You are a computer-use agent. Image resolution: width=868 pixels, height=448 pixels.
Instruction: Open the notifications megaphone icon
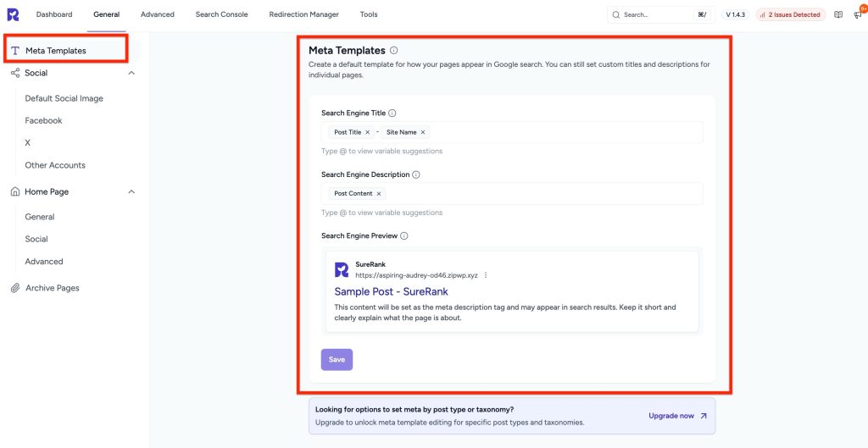pos(857,14)
